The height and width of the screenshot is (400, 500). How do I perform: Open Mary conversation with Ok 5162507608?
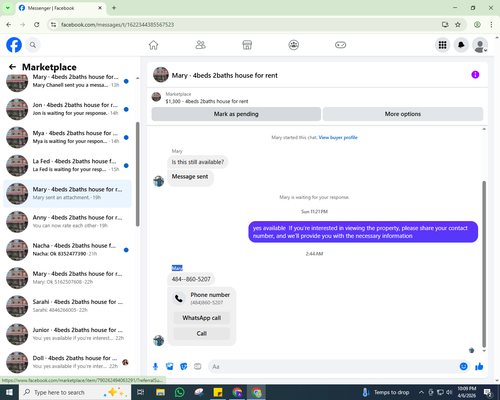point(67,278)
